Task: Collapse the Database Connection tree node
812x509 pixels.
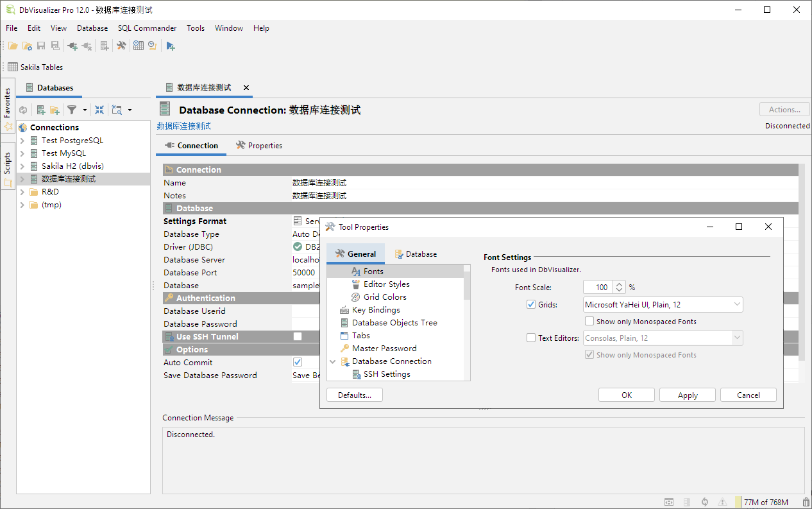Action: tap(333, 361)
